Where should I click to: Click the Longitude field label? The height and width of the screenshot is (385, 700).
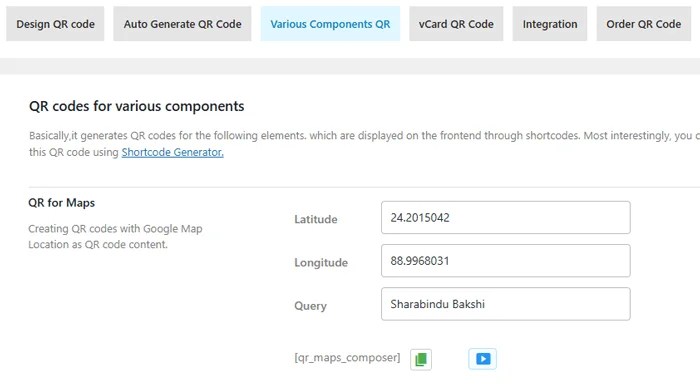321,263
